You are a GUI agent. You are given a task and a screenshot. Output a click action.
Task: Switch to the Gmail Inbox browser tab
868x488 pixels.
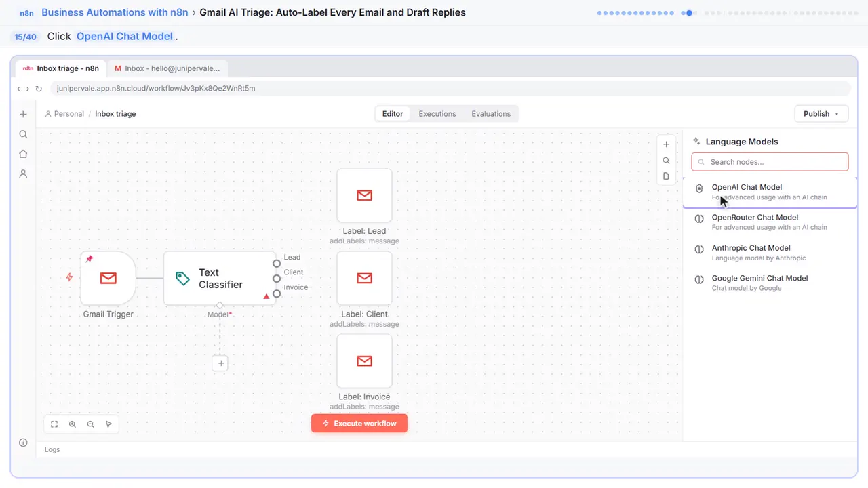[x=167, y=68]
